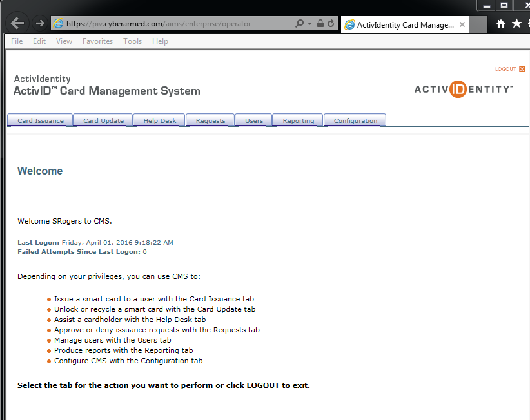
Task: Click the ActivIdentity orange ID logo
Action: coord(458,89)
